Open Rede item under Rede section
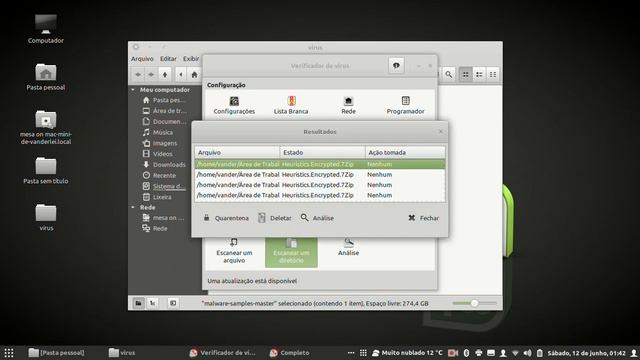 coord(155,229)
